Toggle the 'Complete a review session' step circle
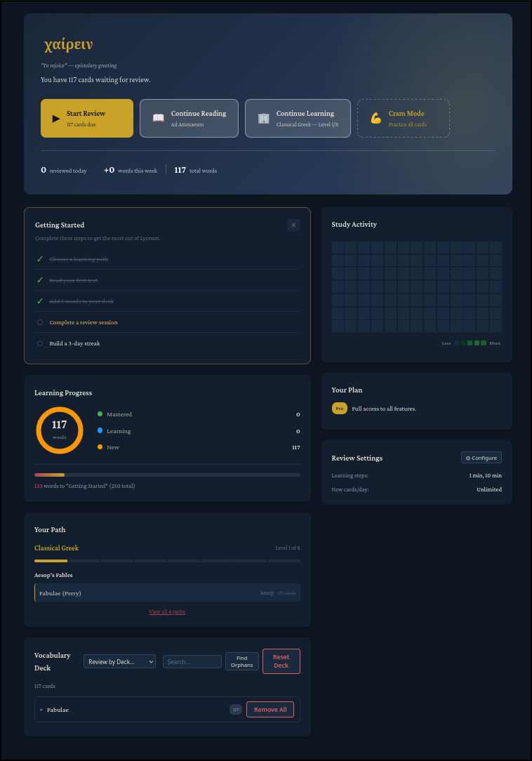Viewport: 532px width, 761px height. coord(40,322)
